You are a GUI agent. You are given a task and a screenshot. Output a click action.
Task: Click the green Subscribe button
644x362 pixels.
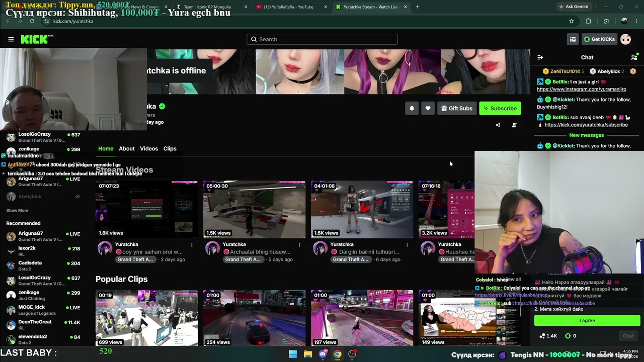[x=500, y=108]
